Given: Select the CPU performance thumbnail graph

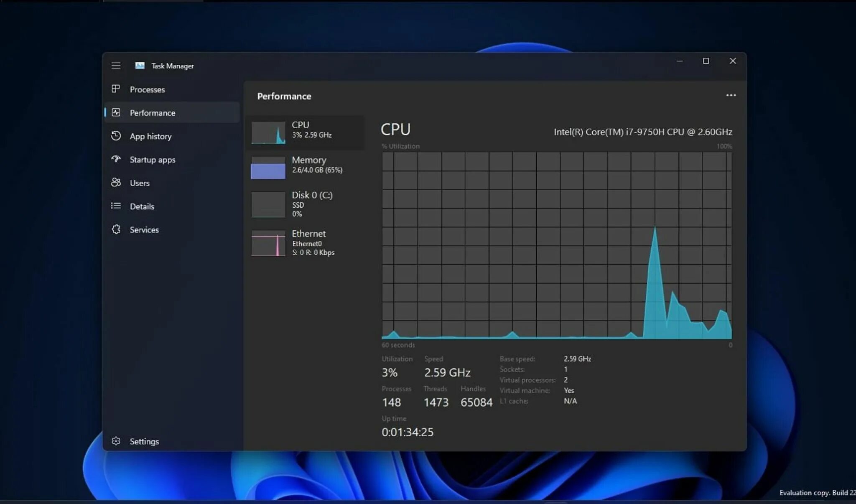Looking at the screenshot, I should [268, 132].
